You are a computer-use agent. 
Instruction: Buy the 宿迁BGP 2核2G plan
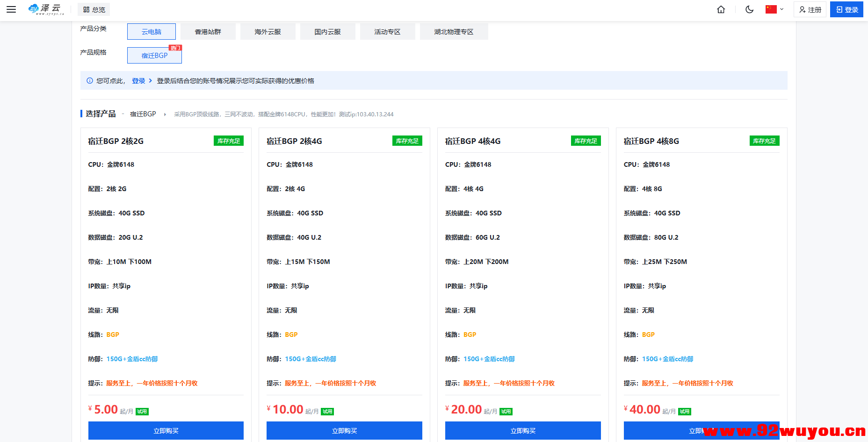(166, 430)
